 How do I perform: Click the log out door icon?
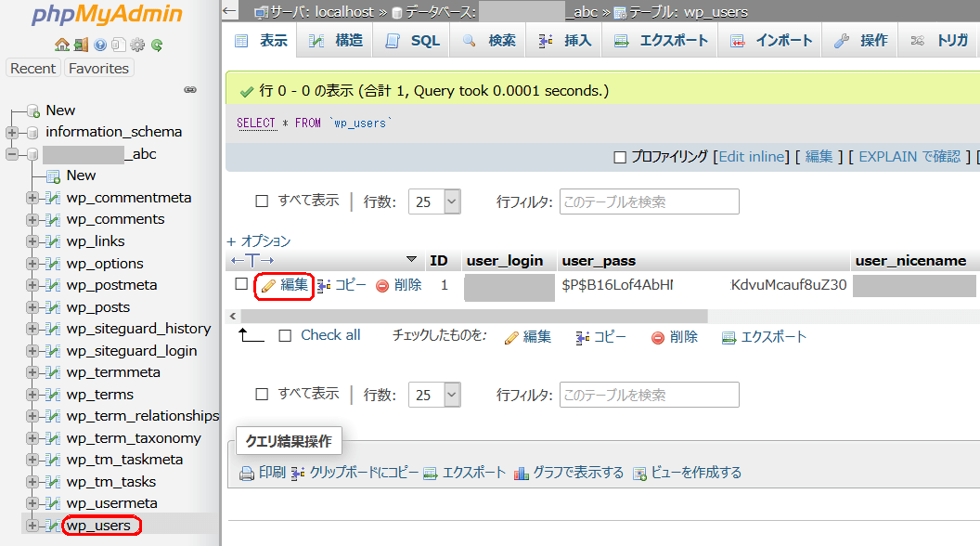pyautogui.click(x=82, y=45)
